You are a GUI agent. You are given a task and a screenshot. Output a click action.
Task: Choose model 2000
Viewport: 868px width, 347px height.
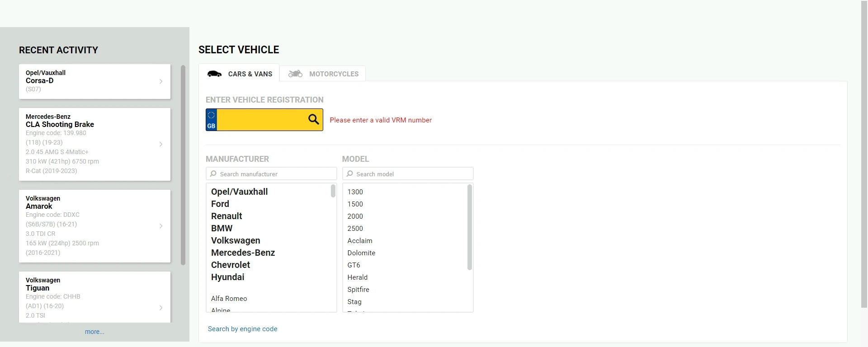point(355,216)
